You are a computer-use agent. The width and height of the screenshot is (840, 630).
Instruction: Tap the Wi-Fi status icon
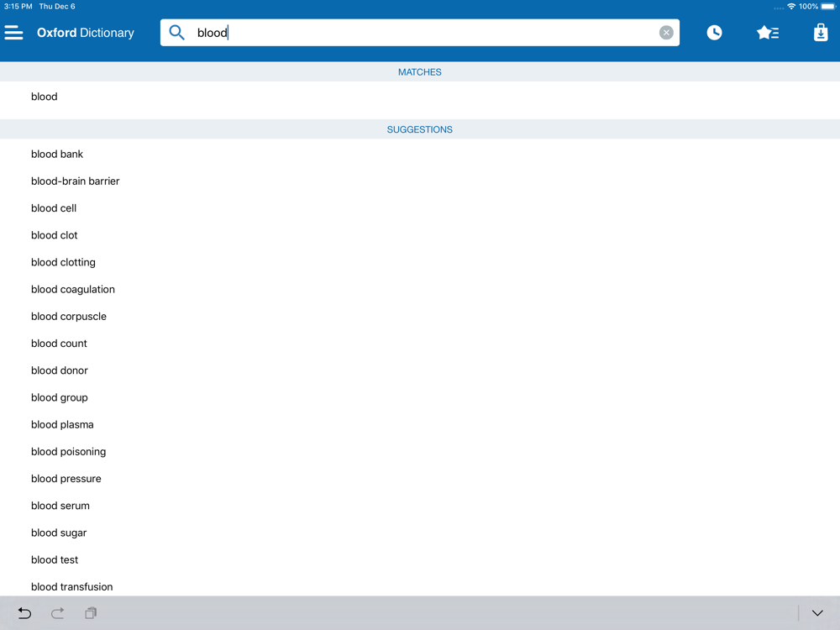(x=790, y=7)
